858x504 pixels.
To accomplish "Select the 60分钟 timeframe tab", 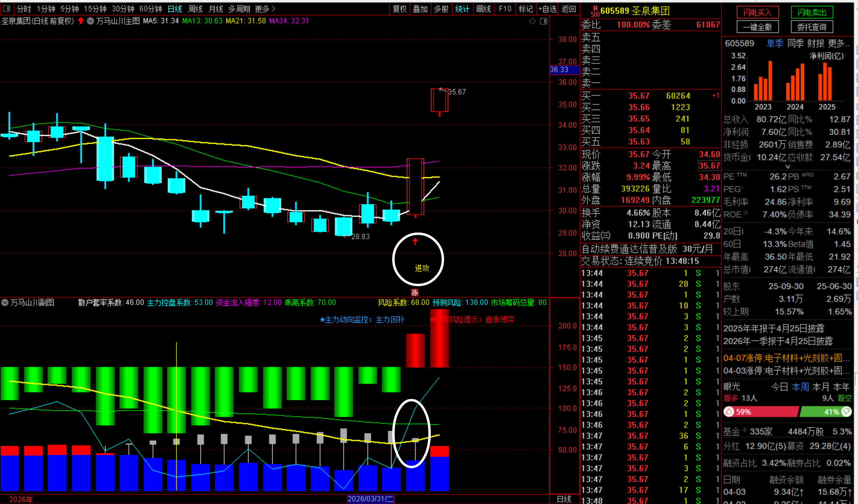I will click(x=150, y=9).
